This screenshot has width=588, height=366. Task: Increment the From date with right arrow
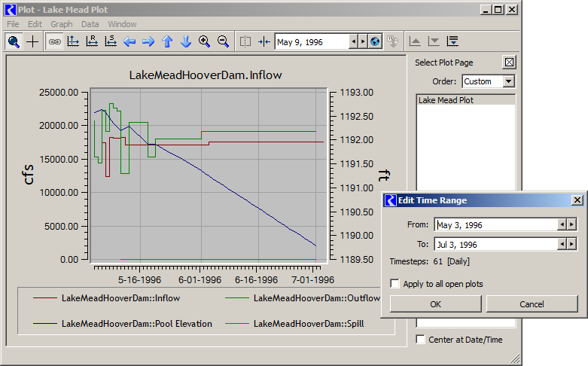(571, 224)
